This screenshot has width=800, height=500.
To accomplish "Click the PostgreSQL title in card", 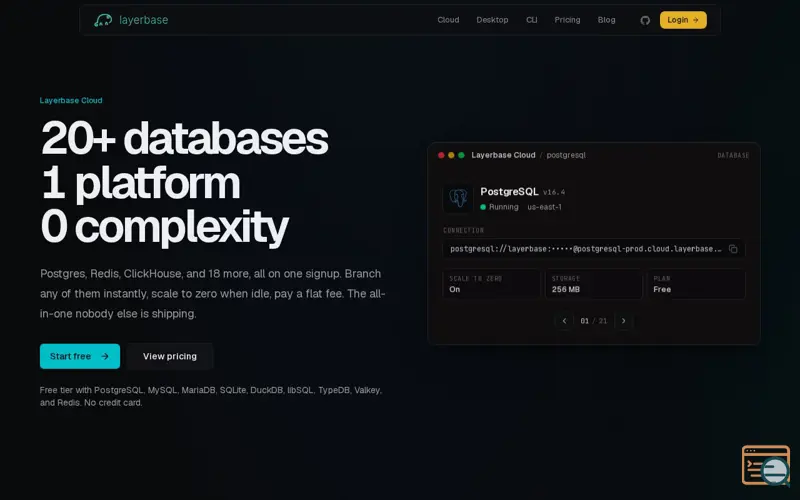I will [509, 192].
